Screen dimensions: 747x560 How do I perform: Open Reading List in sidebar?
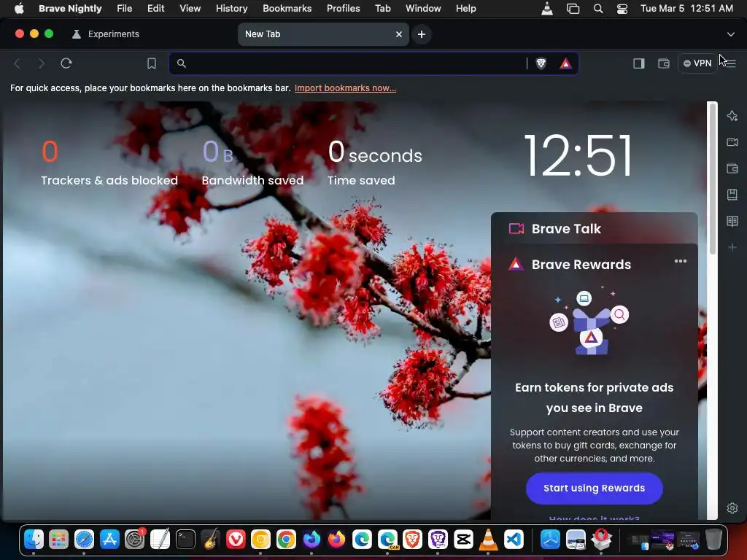pyautogui.click(x=732, y=220)
